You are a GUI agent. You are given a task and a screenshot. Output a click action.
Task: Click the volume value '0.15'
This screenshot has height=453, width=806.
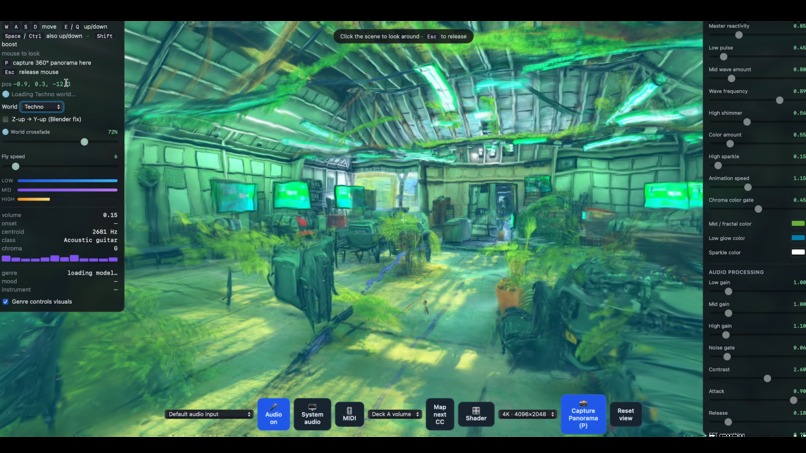coord(110,215)
